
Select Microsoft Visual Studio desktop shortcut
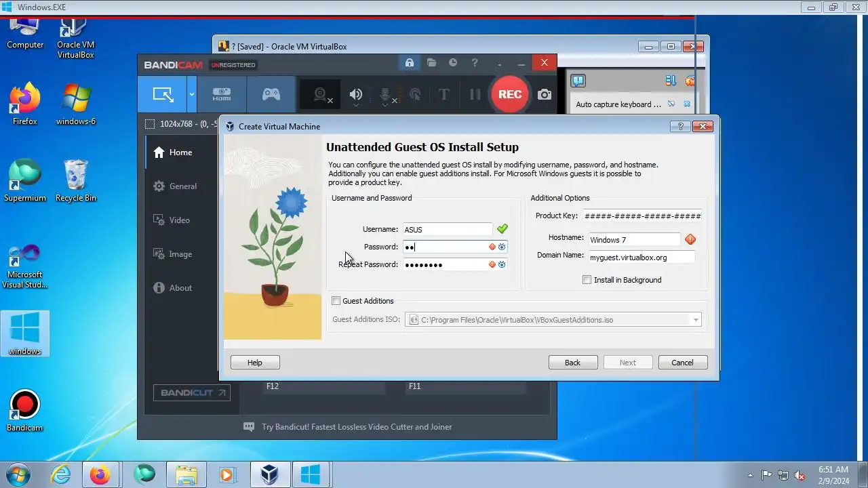(25, 266)
